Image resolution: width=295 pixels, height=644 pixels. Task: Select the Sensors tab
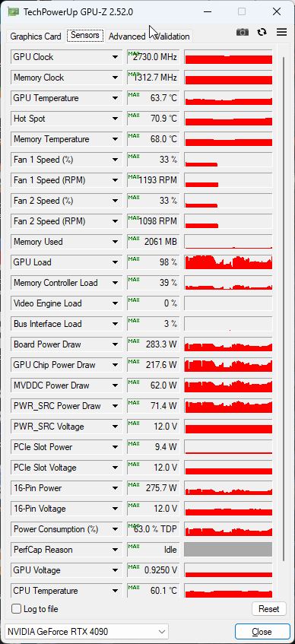click(x=84, y=35)
